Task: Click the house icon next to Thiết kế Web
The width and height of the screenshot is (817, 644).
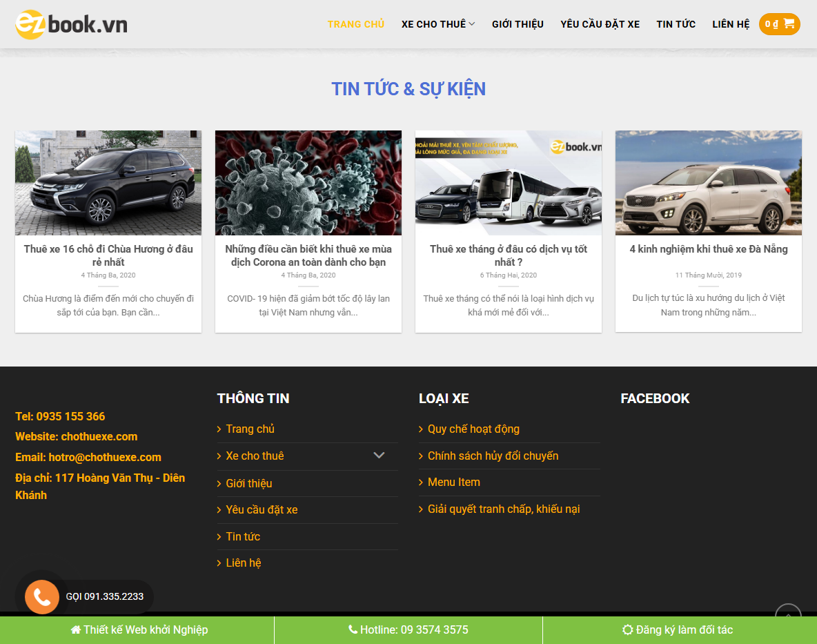Action: (75, 630)
